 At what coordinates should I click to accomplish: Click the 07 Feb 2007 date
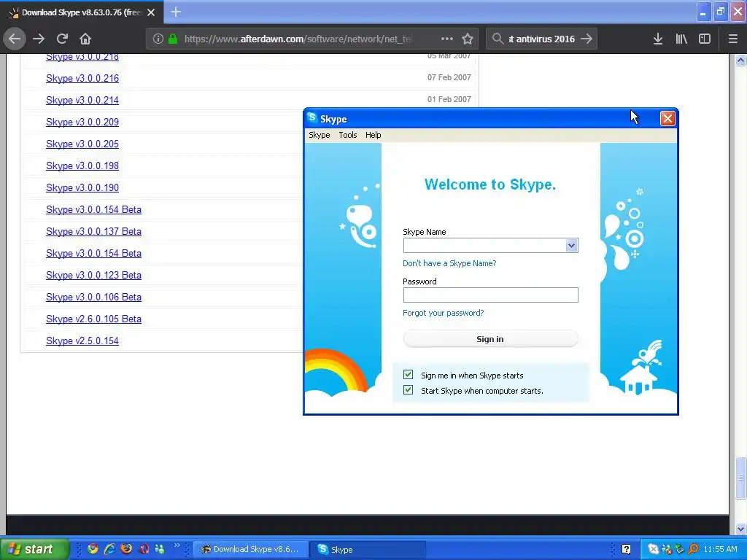[449, 77]
